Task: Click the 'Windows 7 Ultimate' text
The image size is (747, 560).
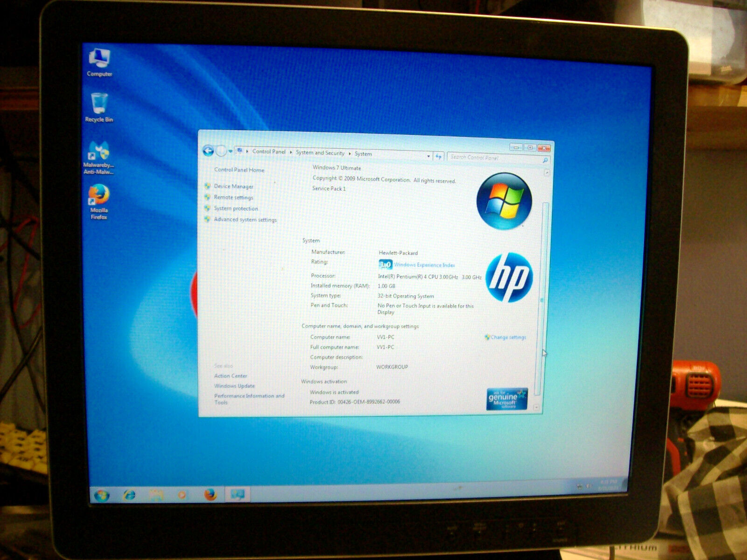Action: [x=337, y=168]
